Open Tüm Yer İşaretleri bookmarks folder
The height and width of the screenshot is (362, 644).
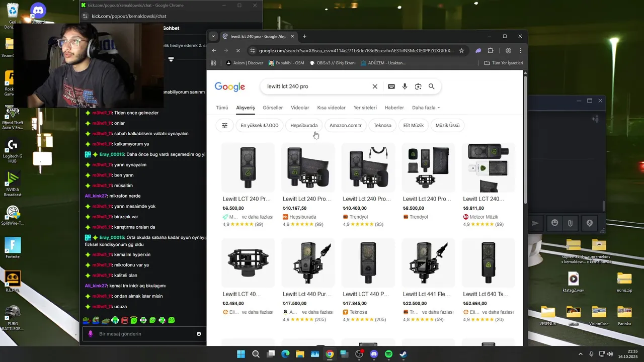504,63
